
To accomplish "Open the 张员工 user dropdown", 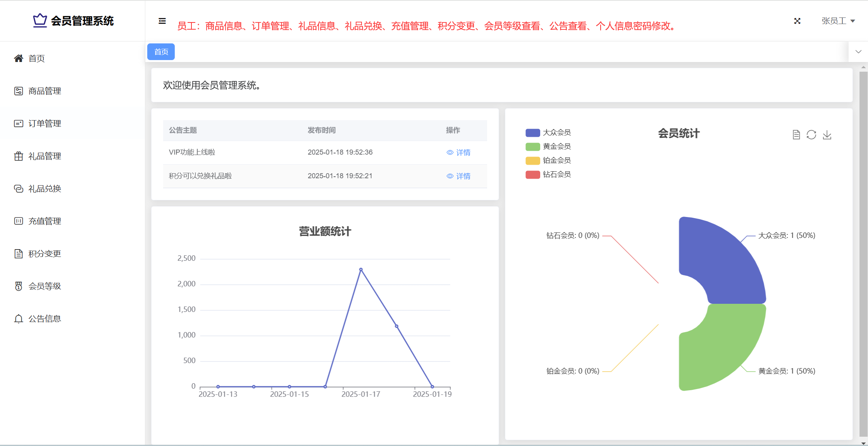I will click(x=834, y=21).
